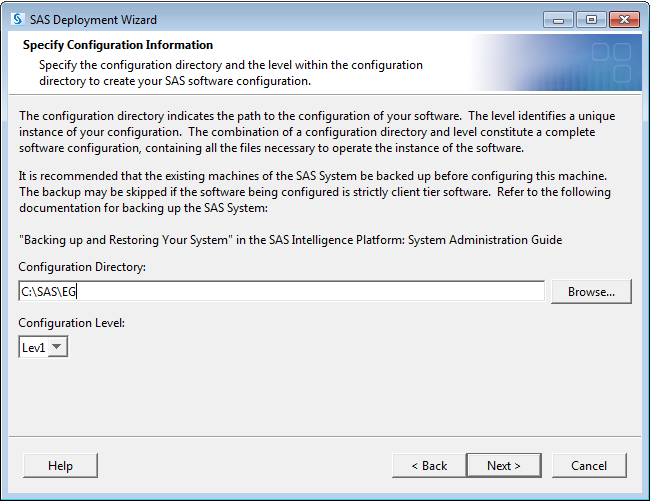Minimize the SAS Deployment Wizard window

point(559,19)
